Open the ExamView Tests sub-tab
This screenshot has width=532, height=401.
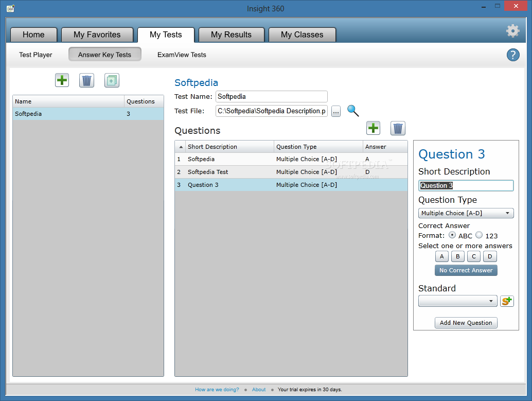182,55
